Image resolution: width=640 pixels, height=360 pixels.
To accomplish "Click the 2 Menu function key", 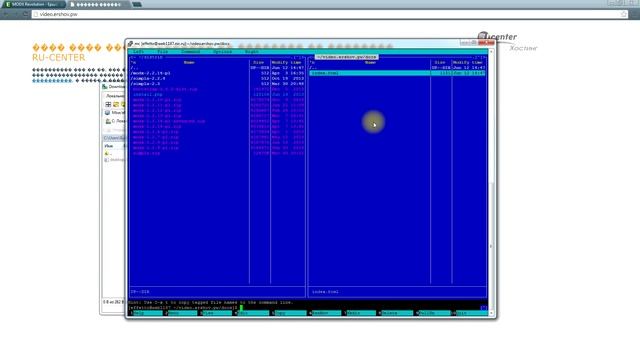I will coord(181,313).
